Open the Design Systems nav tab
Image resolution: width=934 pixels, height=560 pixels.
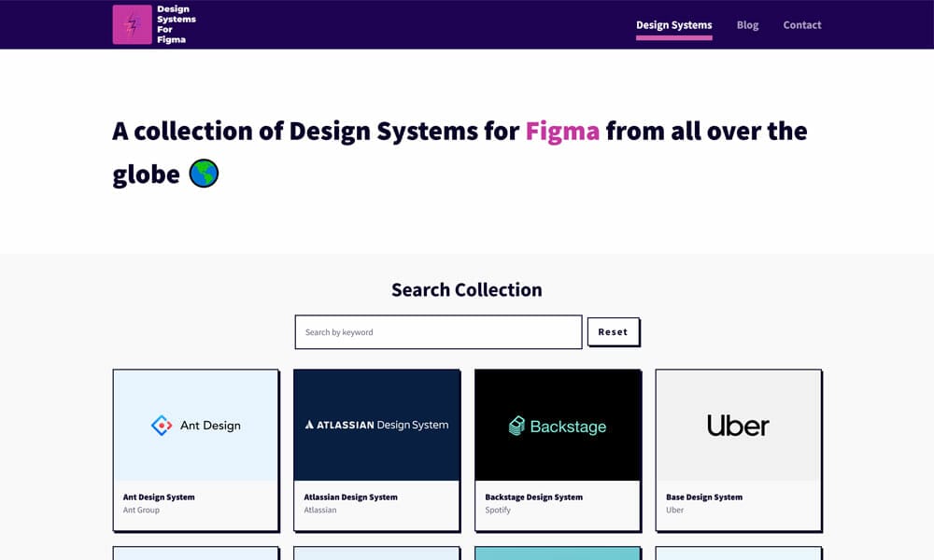click(x=673, y=25)
